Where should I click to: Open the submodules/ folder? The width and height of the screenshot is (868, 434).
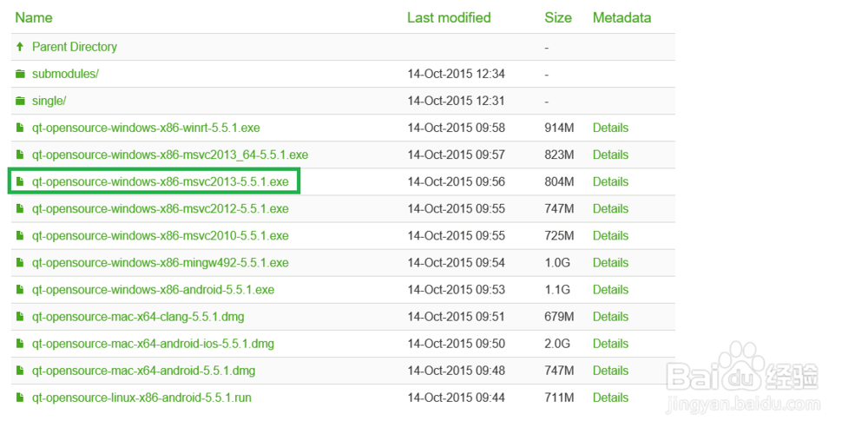pyautogui.click(x=65, y=74)
